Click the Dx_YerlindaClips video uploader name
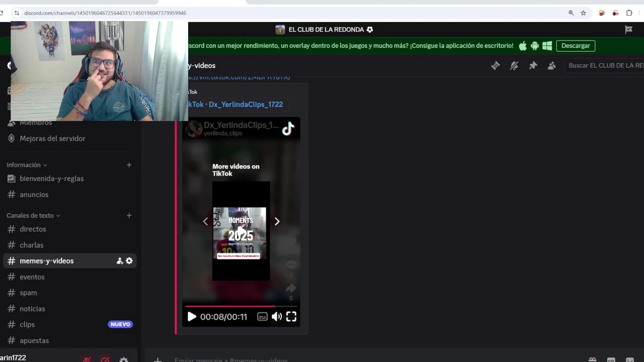 click(241, 125)
